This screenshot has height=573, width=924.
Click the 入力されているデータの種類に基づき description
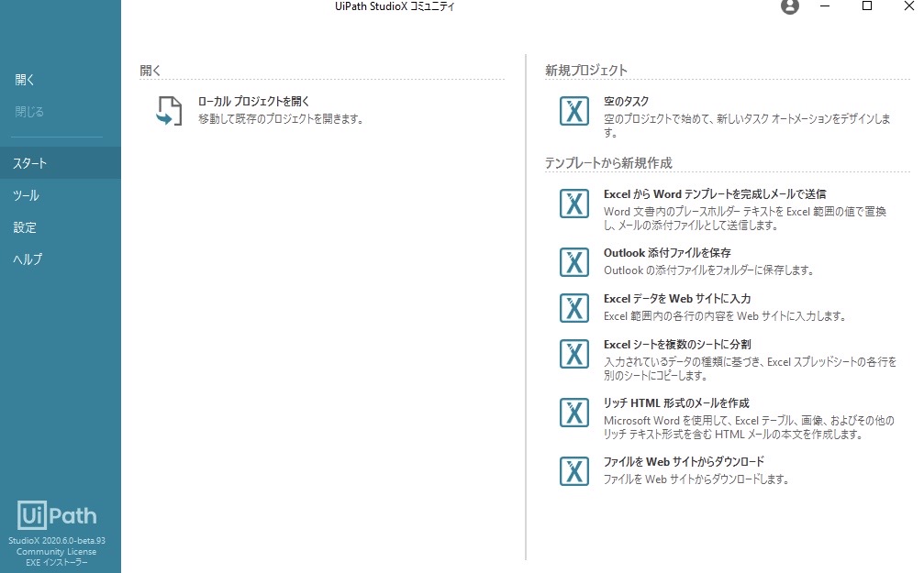[750, 368]
